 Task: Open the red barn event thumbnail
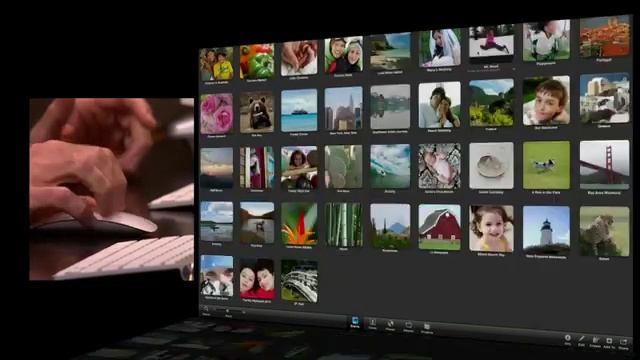(440, 227)
